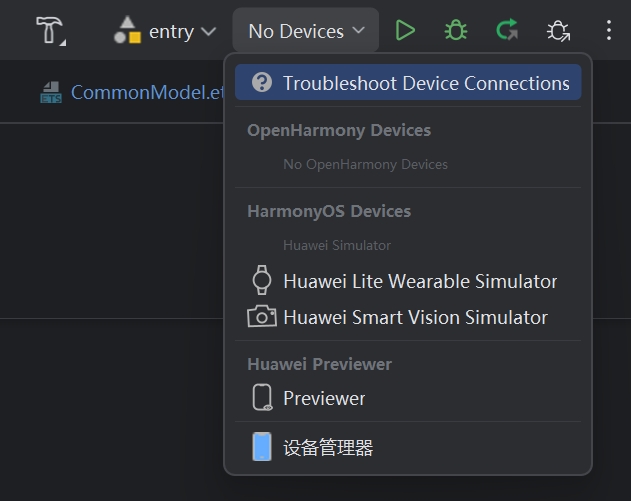This screenshot has height=501, width=631.
Task: Click the smartwatch wearable icon
Action: tap(262, 281)
